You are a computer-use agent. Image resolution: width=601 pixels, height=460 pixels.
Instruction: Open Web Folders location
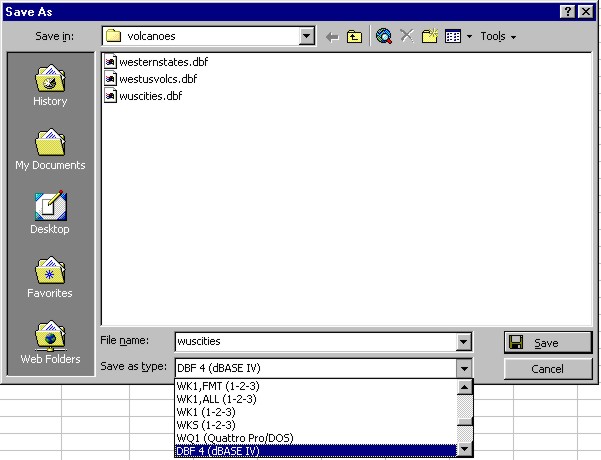[x=50, y=343]
